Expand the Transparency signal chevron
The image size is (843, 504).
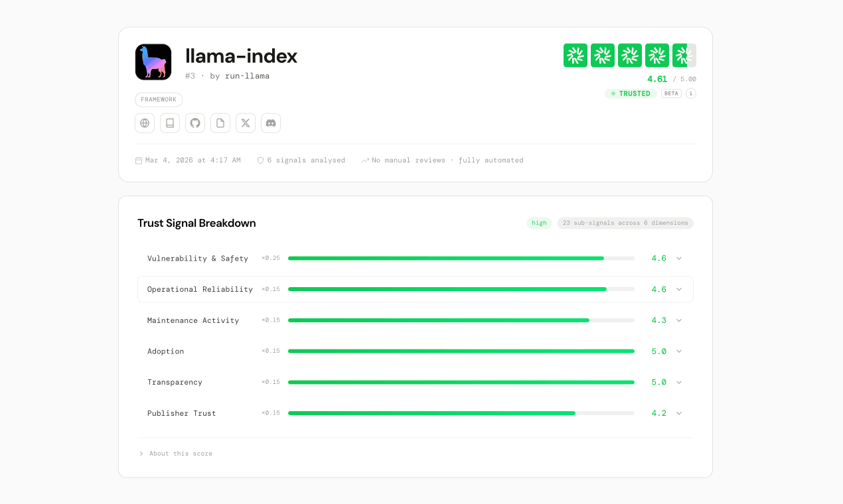tap(679, 382)
